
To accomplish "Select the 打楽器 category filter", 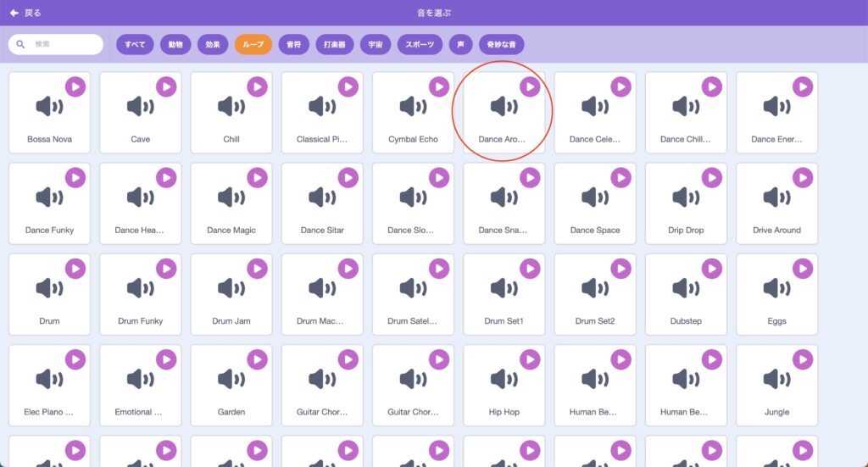I will 334,44.
